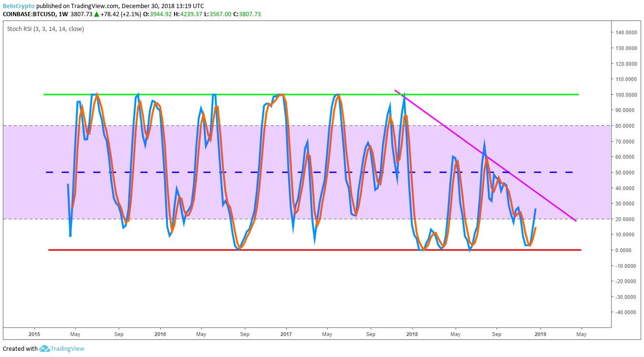Select the blue dashed midline at 50

tap(309, 172)
